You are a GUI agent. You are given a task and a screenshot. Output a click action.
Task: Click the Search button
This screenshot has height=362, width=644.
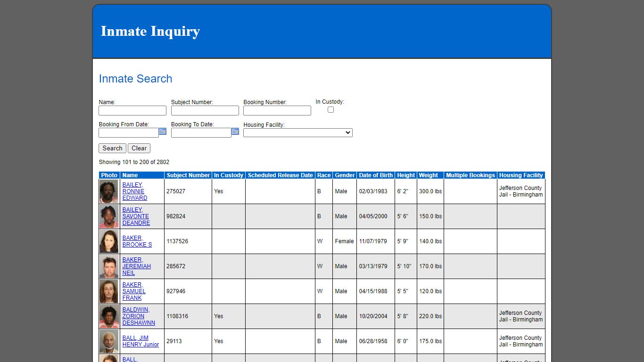point(112,148)
